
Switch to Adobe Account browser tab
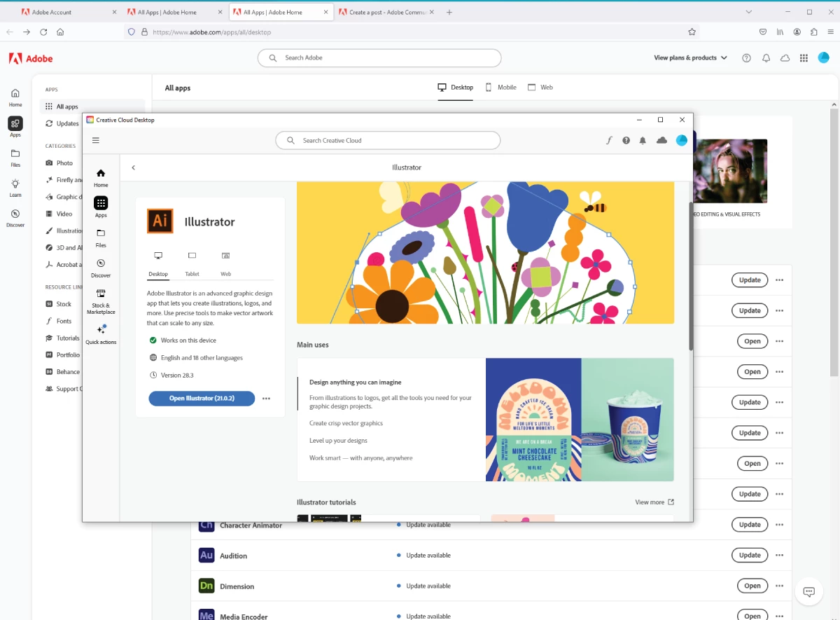pos(69,12)
